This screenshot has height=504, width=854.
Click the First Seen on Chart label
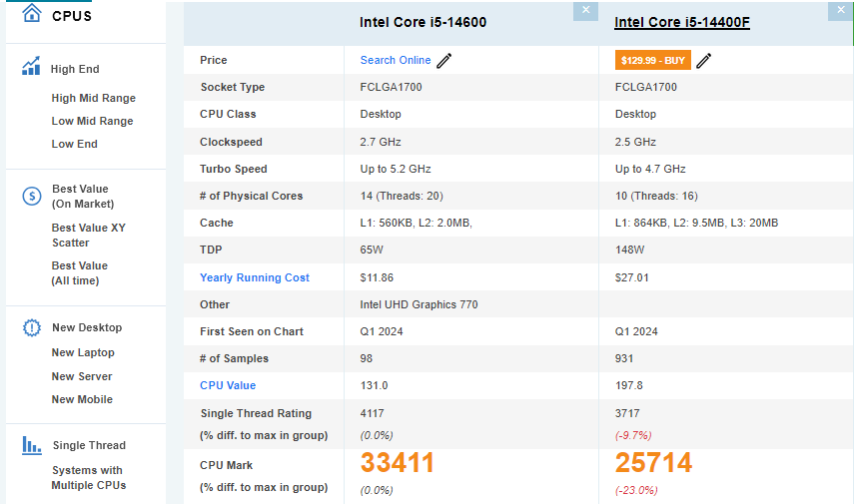point(252,331)
